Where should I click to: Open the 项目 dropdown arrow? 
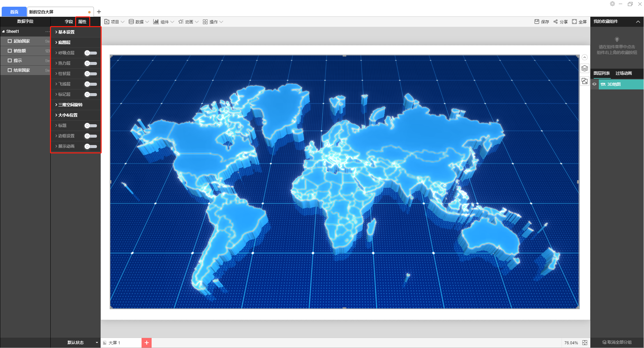[x=123, y=22]
